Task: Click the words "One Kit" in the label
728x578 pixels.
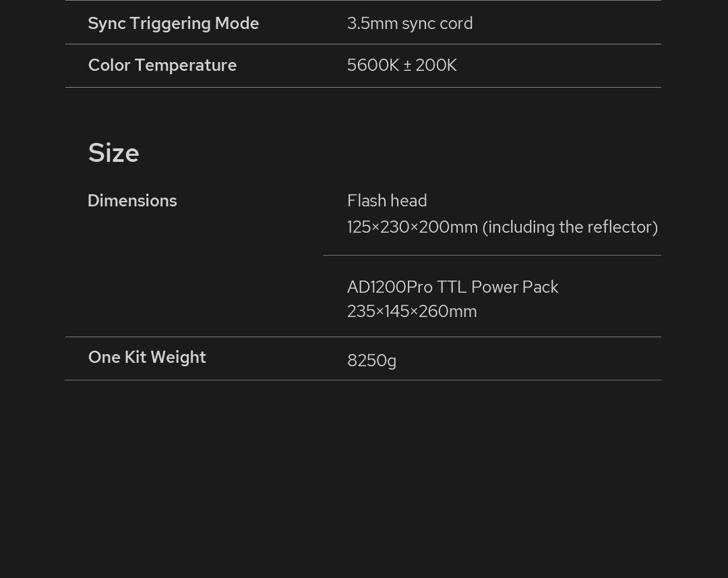Action: tap(117, 357)
